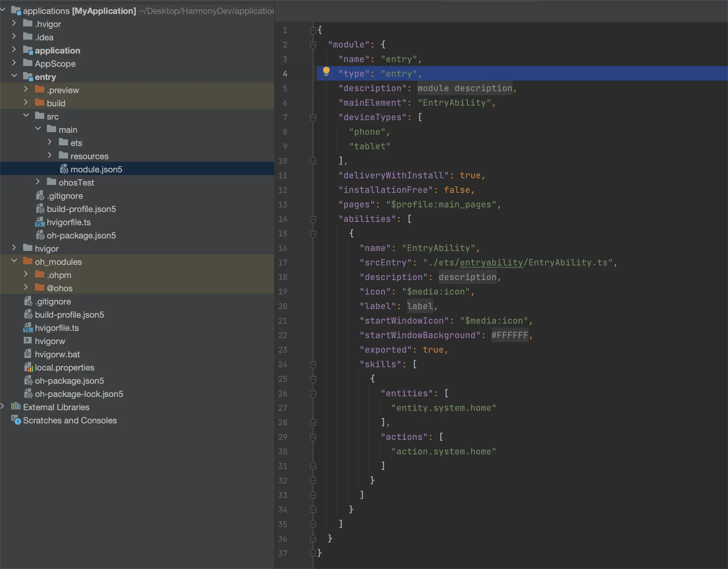Expand the ohosTest folder chevron
Image resolution: width=728 pixels, height=569 pixels.
coord(38,182)
